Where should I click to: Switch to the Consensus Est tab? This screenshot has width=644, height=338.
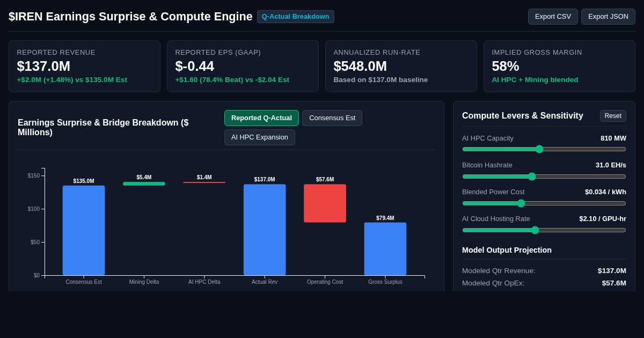coord(332,118)
